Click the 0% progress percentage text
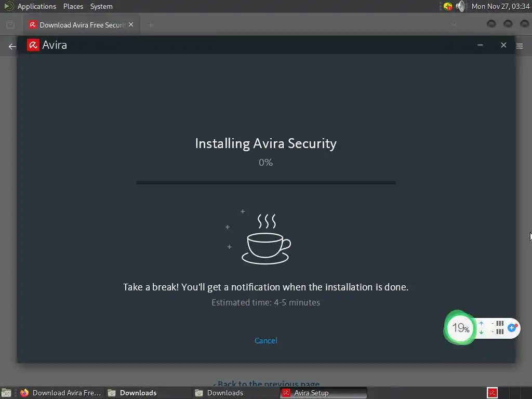This screenshot has width=532, height=399. pos(265,163)
